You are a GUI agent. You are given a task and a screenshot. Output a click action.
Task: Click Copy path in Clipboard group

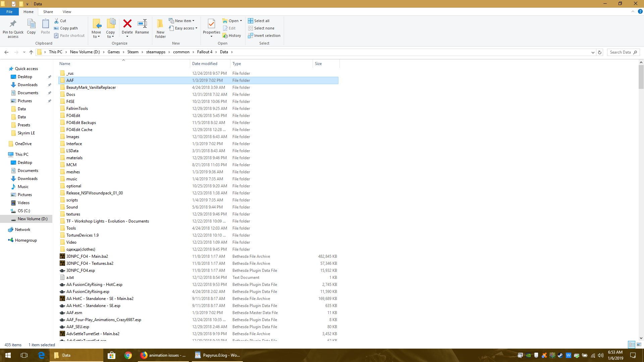point(66,28)
